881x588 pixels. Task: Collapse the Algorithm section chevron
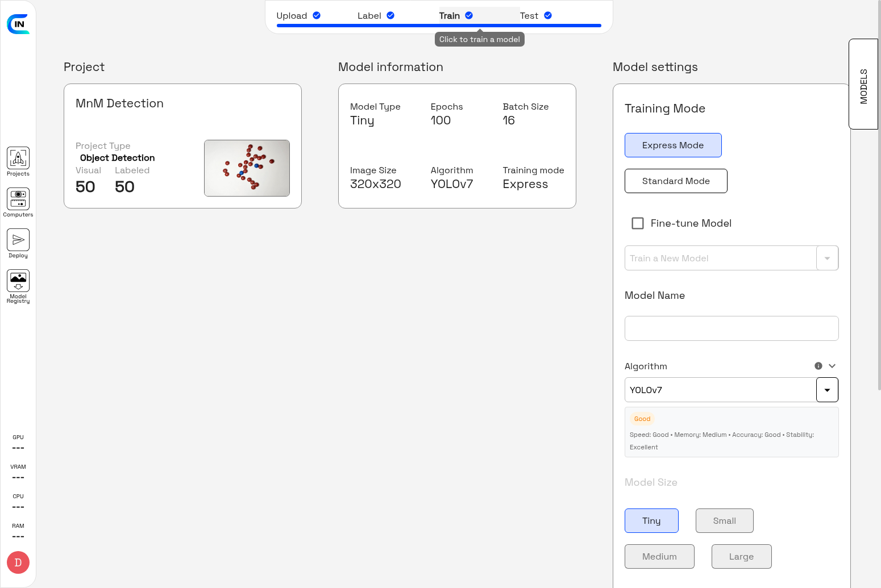[x=833, y=366]
